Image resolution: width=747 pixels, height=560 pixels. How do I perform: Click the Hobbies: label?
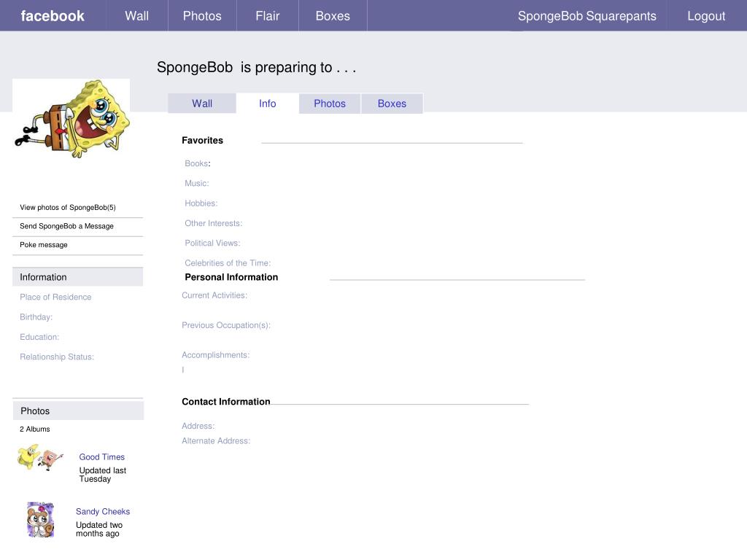[x=201, y=203]
